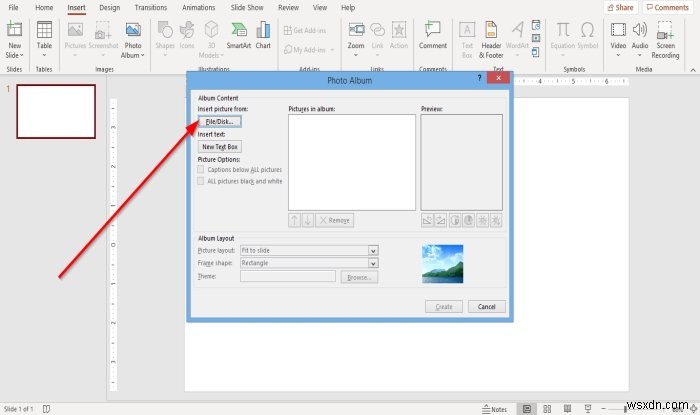Switch to Reading view icon
700x415 pixels.
567,409
